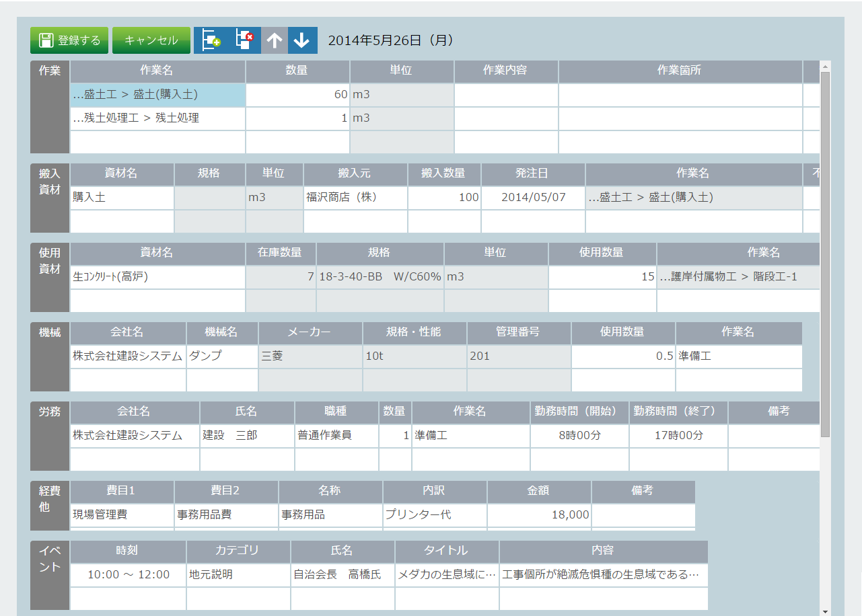This screenshot has height=616, width=862.
Task: Click the 在庫数量 cell showing 7
Action: tap(281, 277)
